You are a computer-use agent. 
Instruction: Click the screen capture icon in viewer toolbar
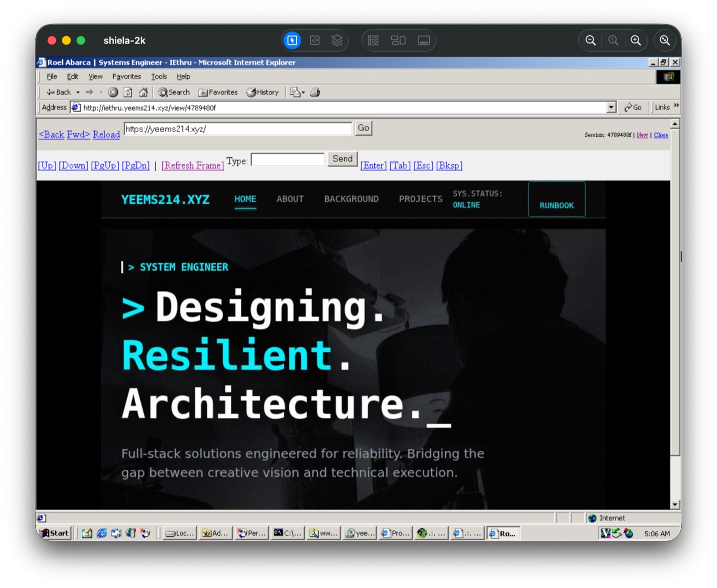click(314, 40)
